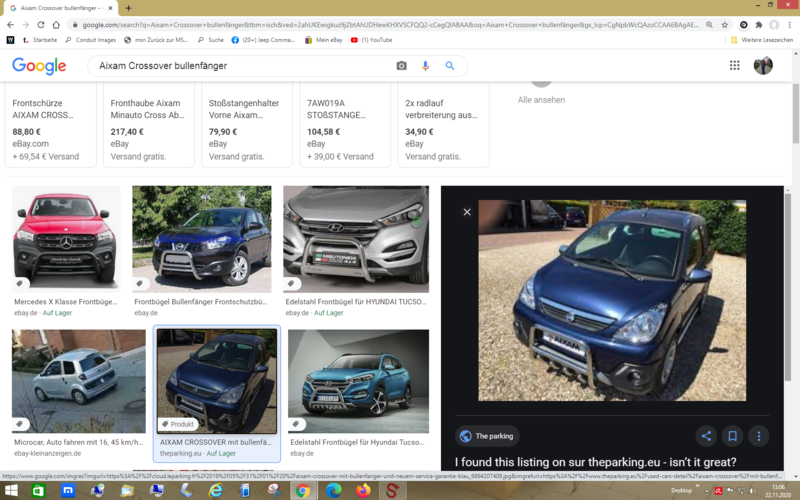Select the Aixam Crossover bullenfänger browser tab
The height and width of the screenshot is (500, 800).
point(61,8)
